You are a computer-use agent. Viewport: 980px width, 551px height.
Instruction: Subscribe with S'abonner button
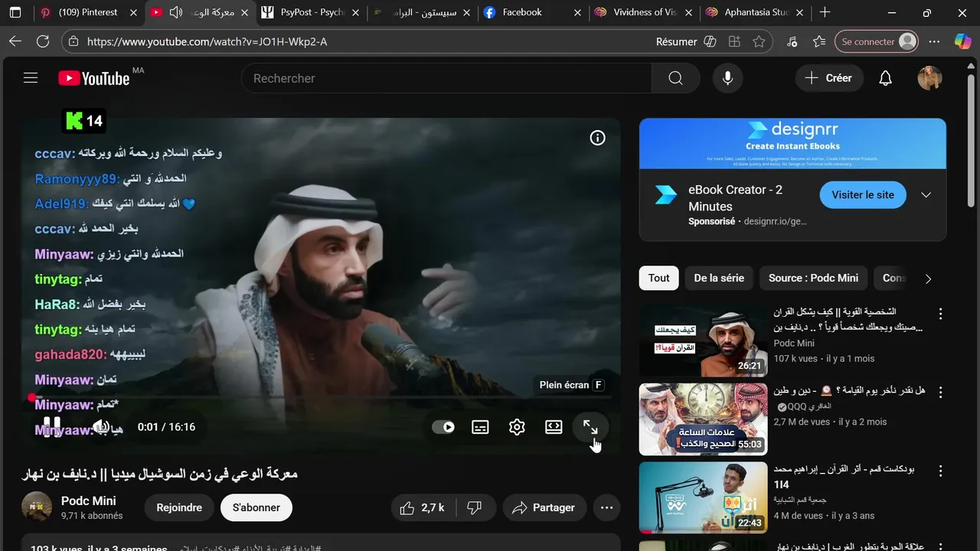click(x=256, y=507)
